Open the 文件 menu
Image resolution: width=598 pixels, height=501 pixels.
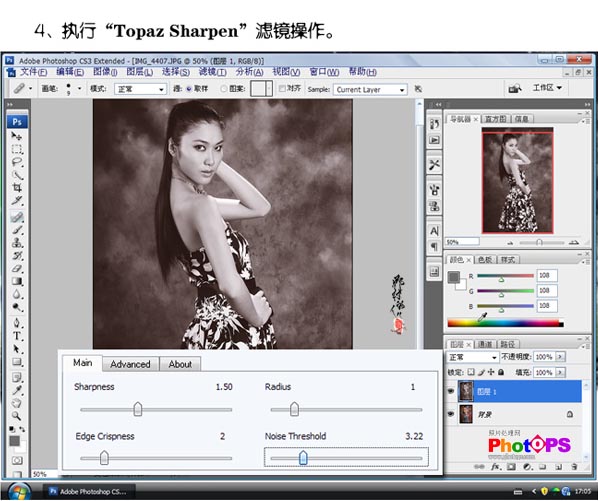tap(33, 72)
